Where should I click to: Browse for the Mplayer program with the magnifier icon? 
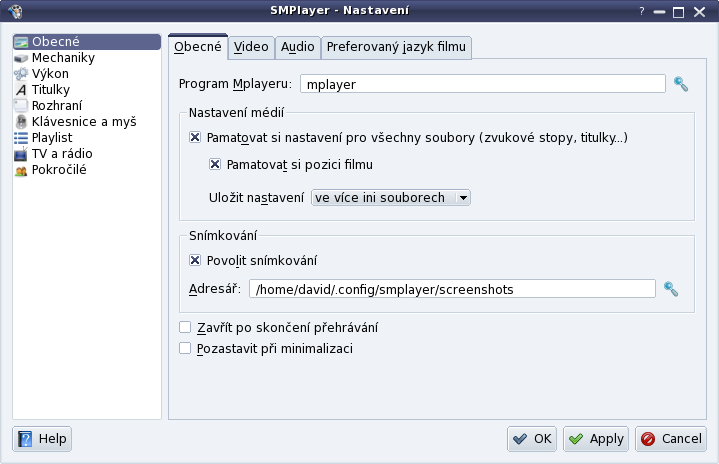click(681, 84)
